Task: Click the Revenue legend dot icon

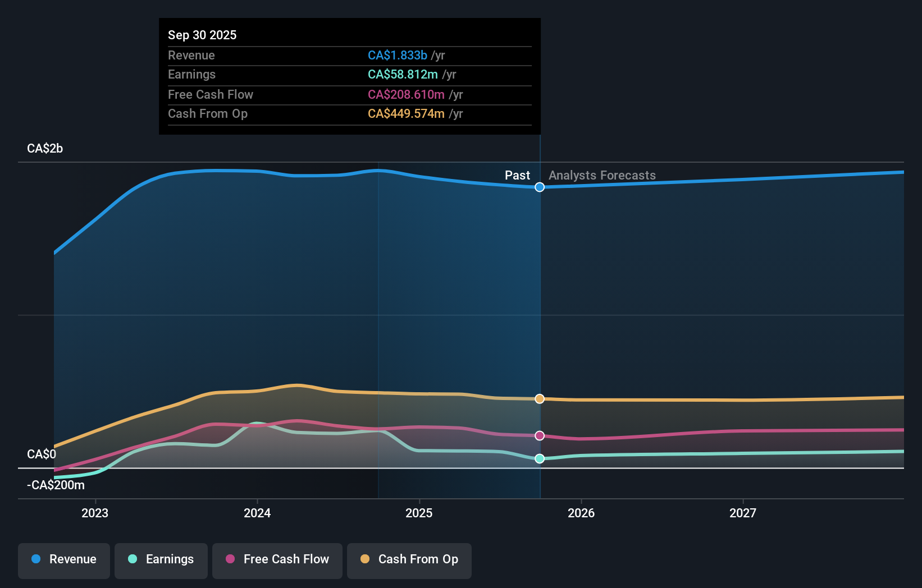Action: (x=35, y=559)
